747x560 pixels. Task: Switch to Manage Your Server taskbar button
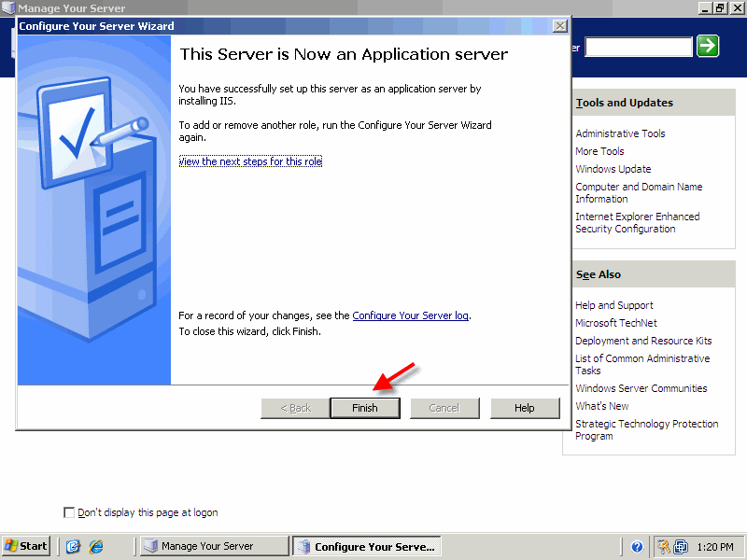click(x=215, y=546)
